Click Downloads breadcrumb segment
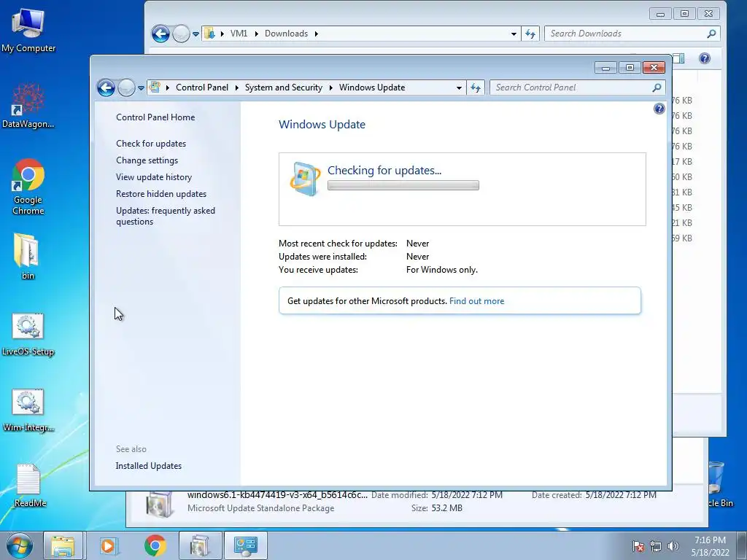 [x=286, y=34]
